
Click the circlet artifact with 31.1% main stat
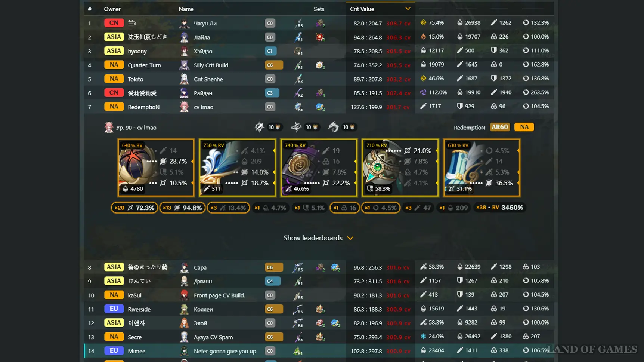(482, 168)
